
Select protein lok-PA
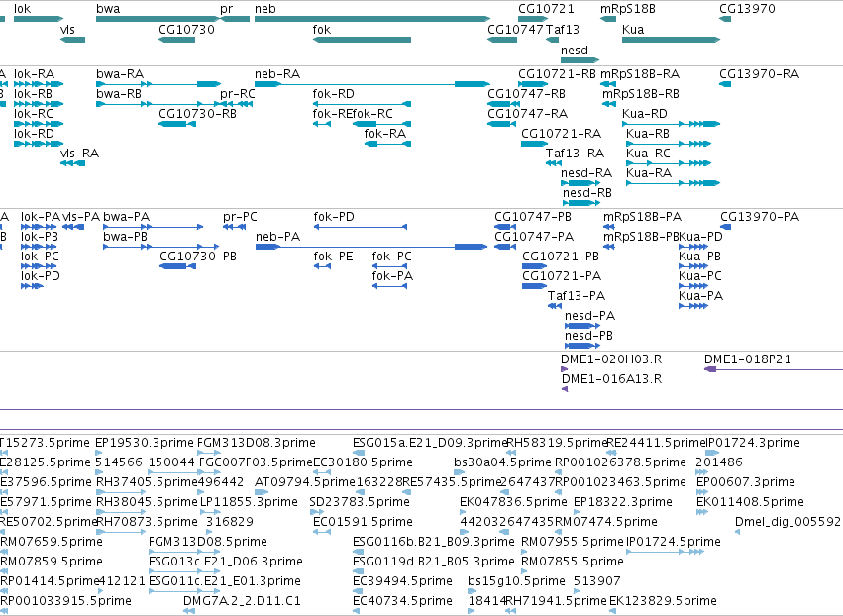click(x=41, y=217)
